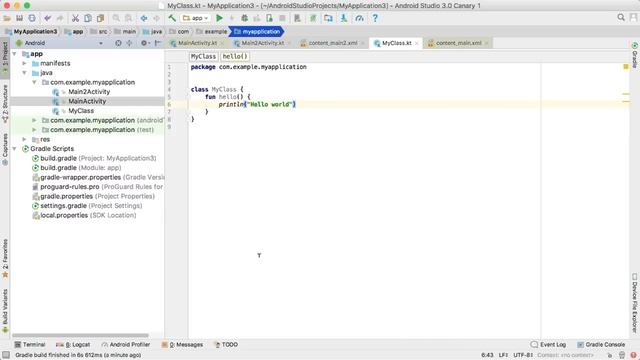Expand com.example.myapplication (test) package
Viewport: 640px width, 360px height.
click(x=34, y=130)
